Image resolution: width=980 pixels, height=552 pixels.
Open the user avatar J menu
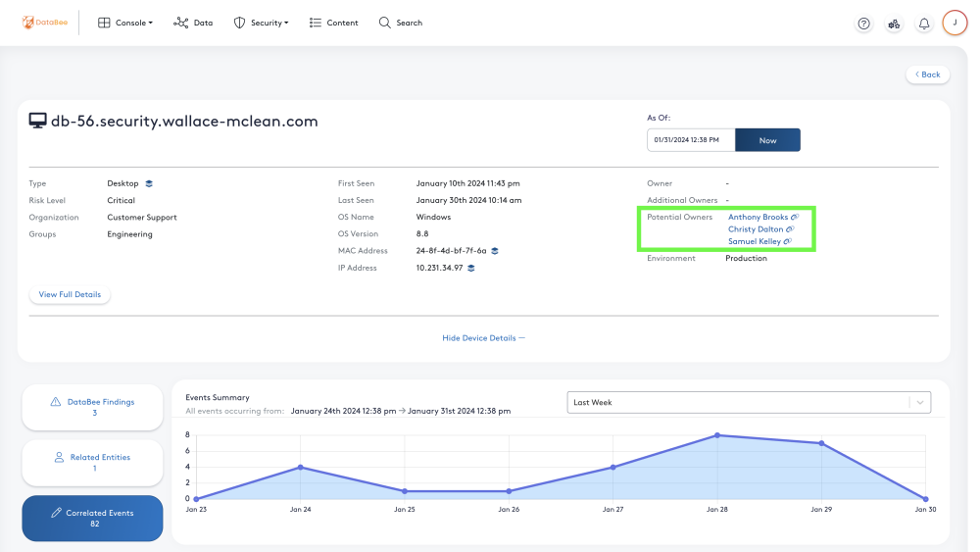[955, 24]
